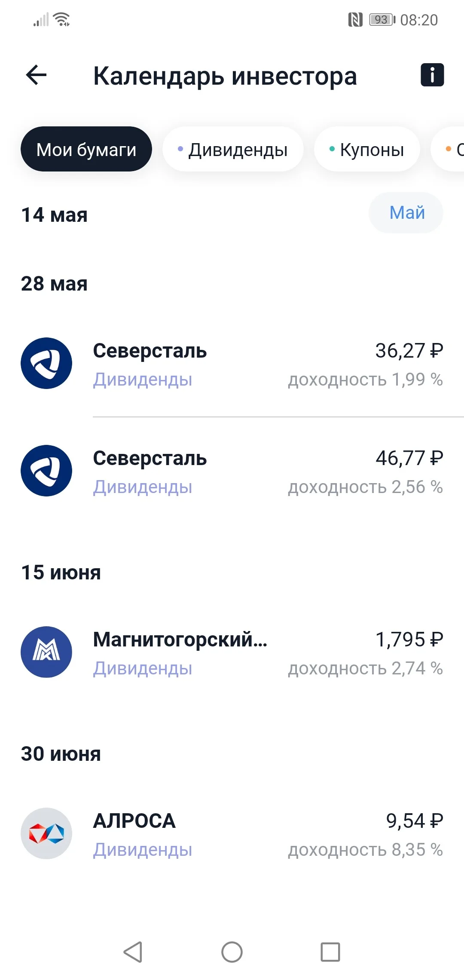Go back using the arrow icon

(37, 76)
